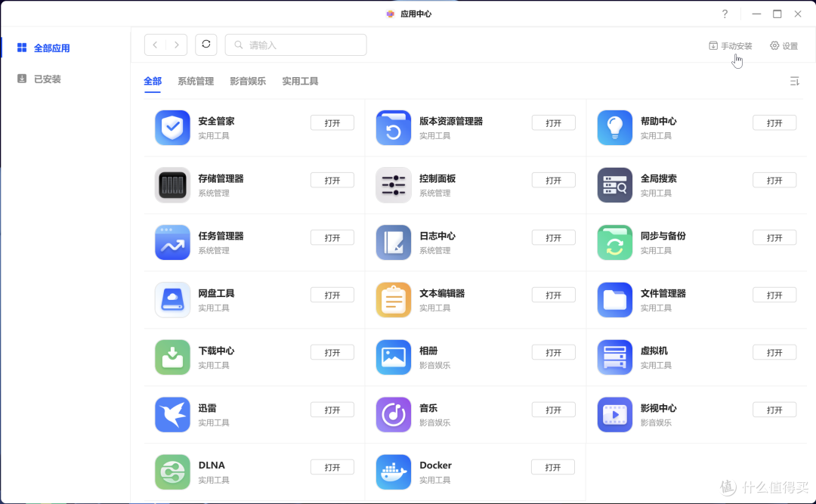Focus the 请输入 search field
This screenshot has width=816, height=504.
(x=295, y=45)
